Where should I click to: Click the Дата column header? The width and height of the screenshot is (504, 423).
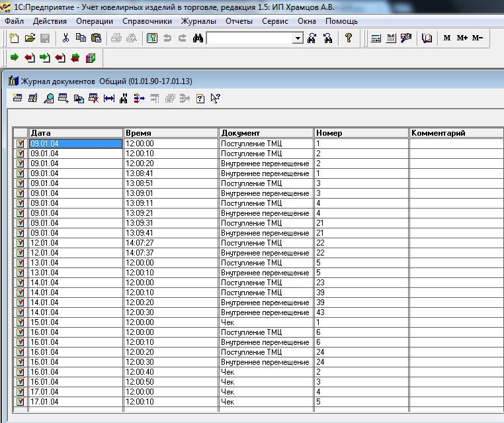point(76,133)
